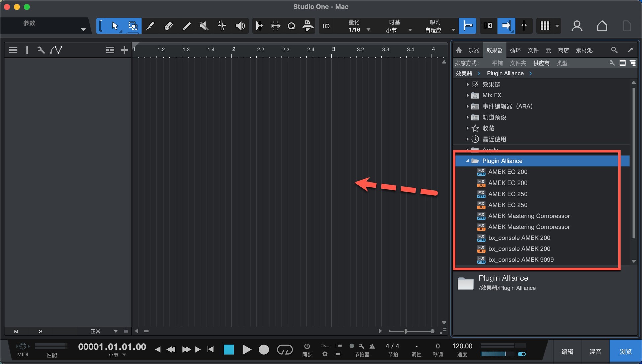The height and width of the screenshot is (364, 642).
Task: Open browser options wrench icon
Action: pos(612,63)
